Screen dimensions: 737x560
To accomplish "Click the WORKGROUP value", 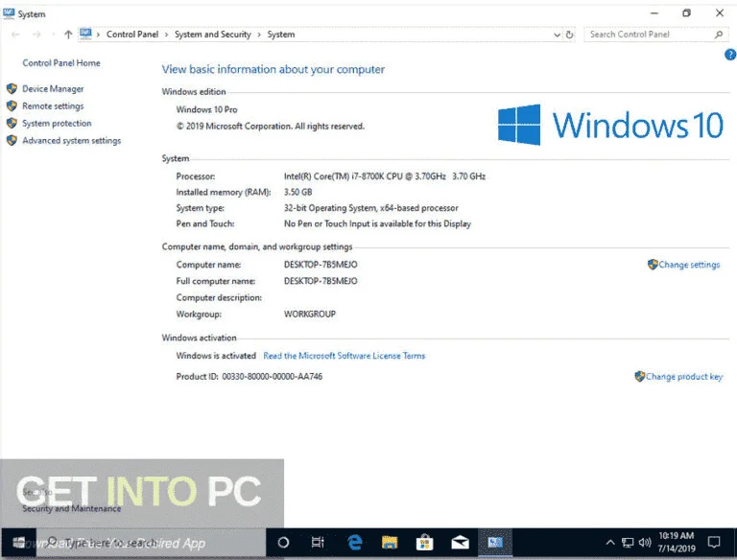I will pos(310,314).
